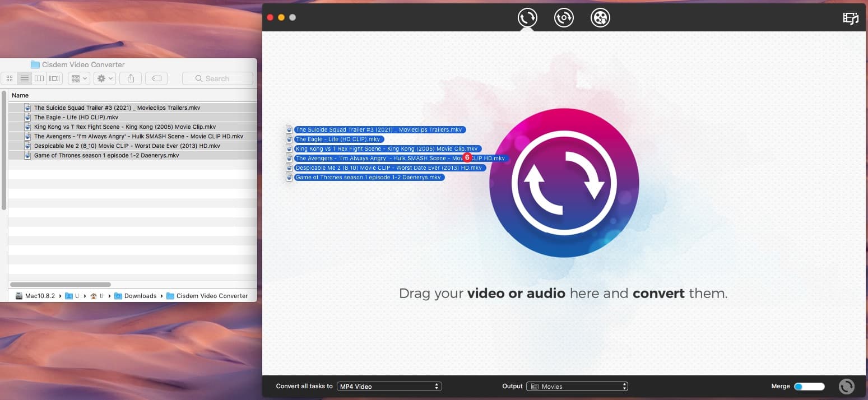Viewport: 868px width, 400px height.
Task: Select Game of Thrones season 1 file in Finder
Action: click(133, 155)
